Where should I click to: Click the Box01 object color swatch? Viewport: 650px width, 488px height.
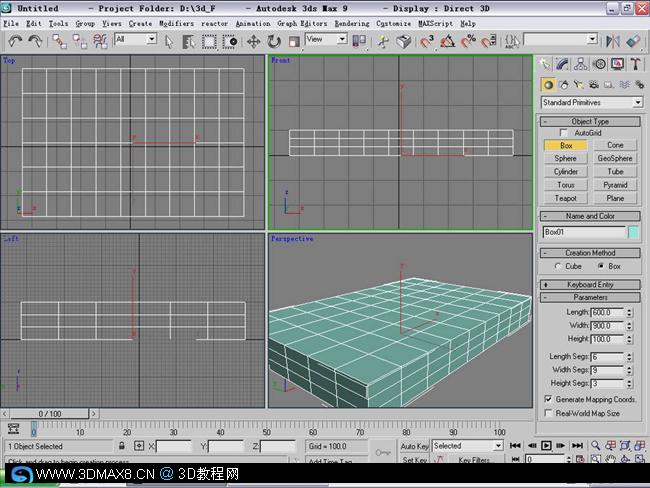[x=633, y=232]
